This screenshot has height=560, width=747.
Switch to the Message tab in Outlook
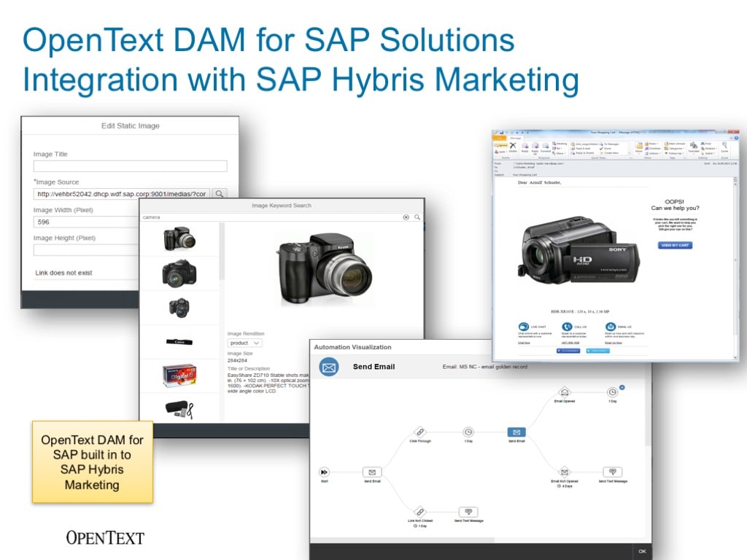coord(514,138)
